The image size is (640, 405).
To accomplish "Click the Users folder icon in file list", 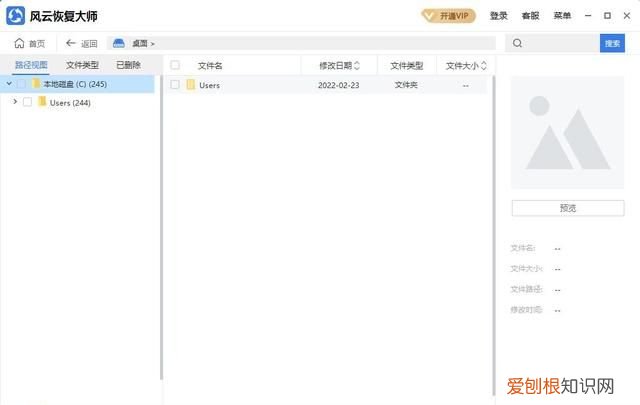I will click(x=190, y=85).
